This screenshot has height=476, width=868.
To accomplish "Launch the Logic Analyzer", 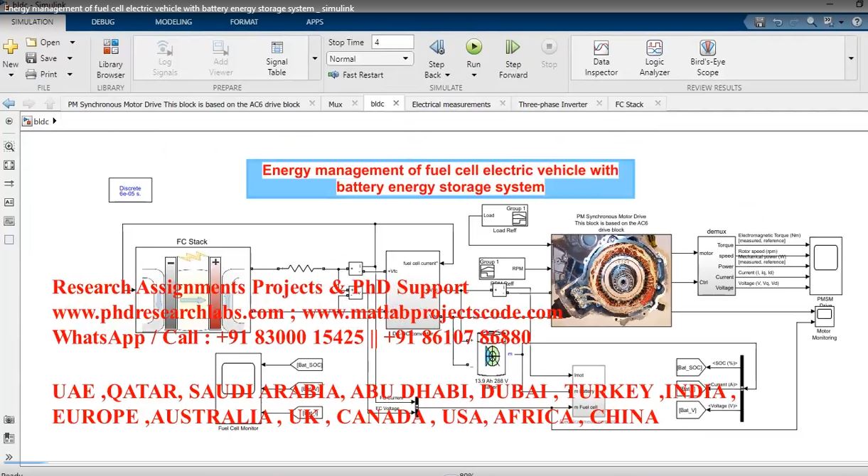I will (654, 58).
